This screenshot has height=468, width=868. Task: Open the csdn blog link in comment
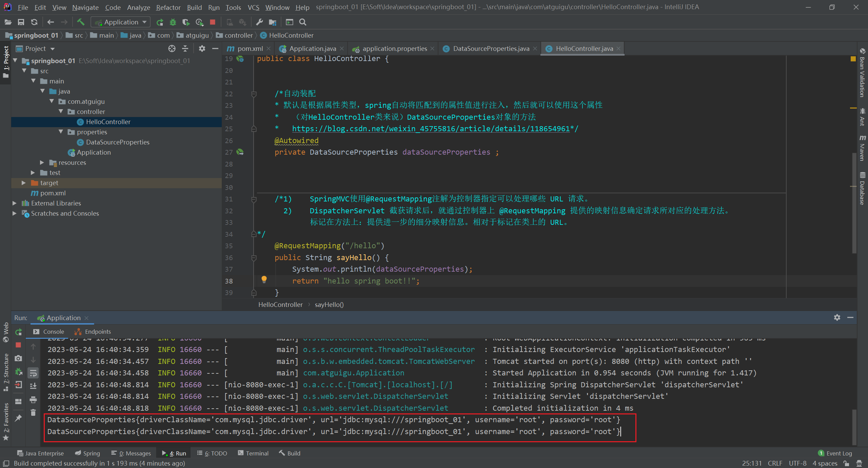pyautogui.click(x=431, y=129)
